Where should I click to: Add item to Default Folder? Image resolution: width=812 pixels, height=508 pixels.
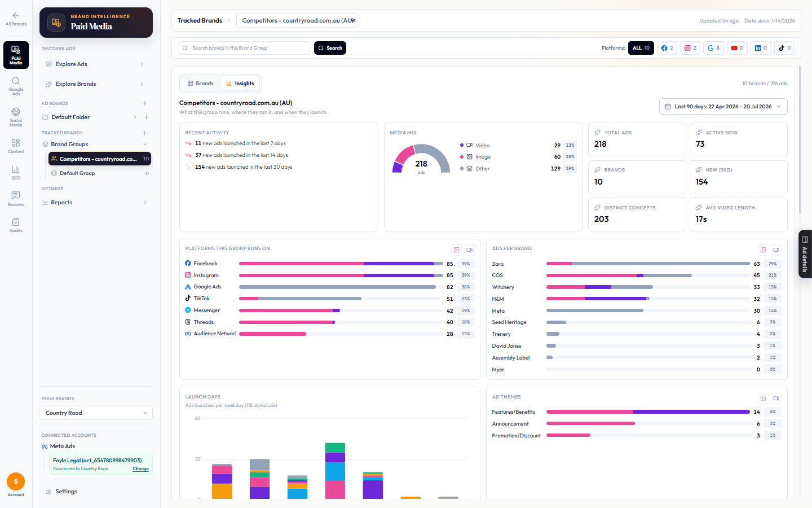147,117
